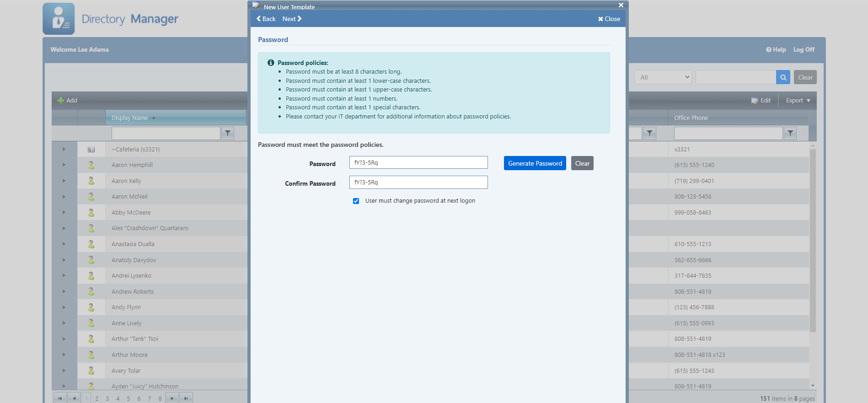Viewport: 868px width, 403px height.
Task: Click Abby McDeere's user icon
Action: 91,212
